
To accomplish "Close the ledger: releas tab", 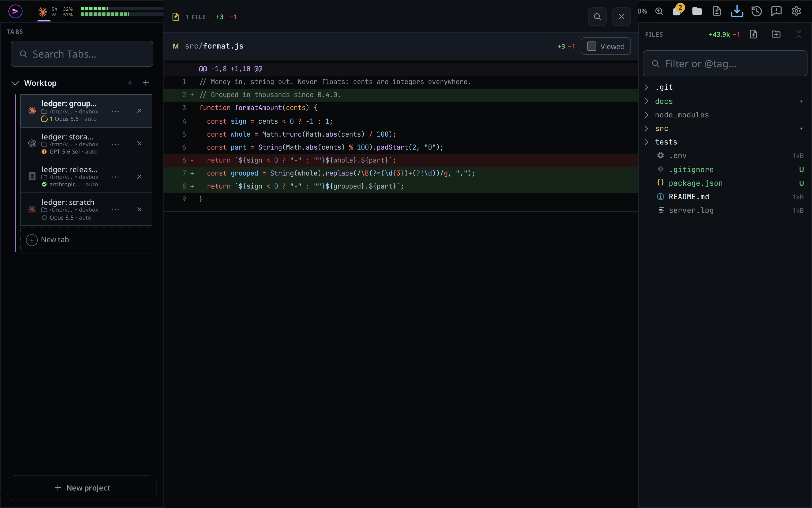I will pos(139,177).
